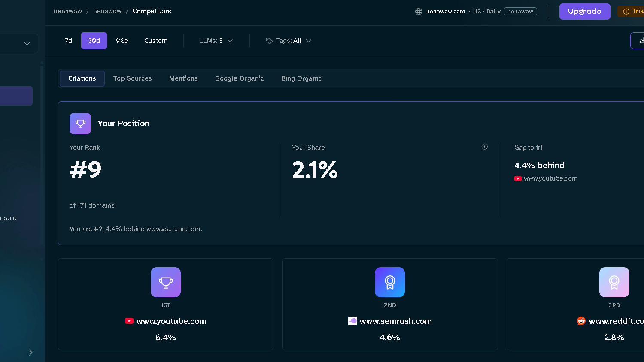The image size is (644, 362).
Task: Click the YouTube favicon in the 1st place card
Action: tap(129, 321)
